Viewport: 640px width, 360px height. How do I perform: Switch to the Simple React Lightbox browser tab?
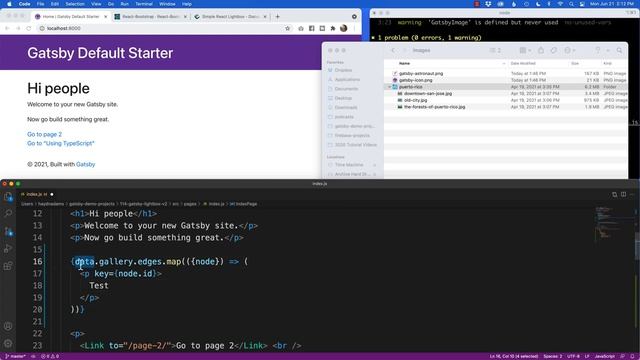coord(230,17)
